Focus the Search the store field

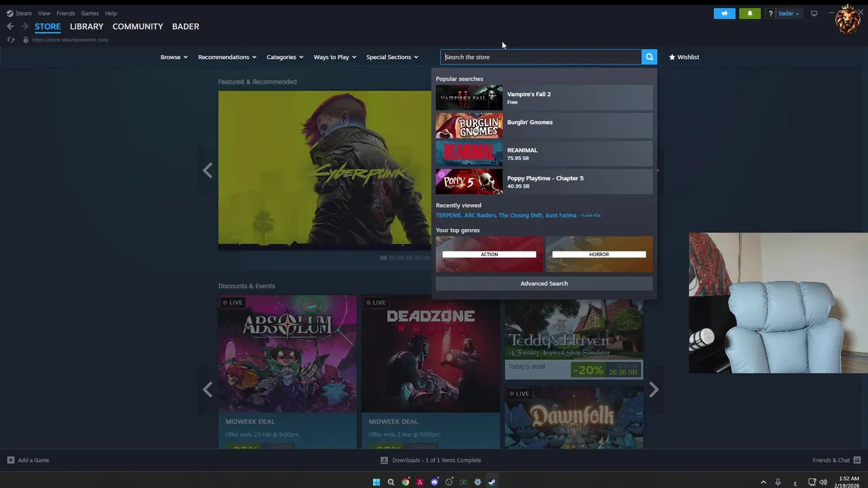(x=541, y=57)
